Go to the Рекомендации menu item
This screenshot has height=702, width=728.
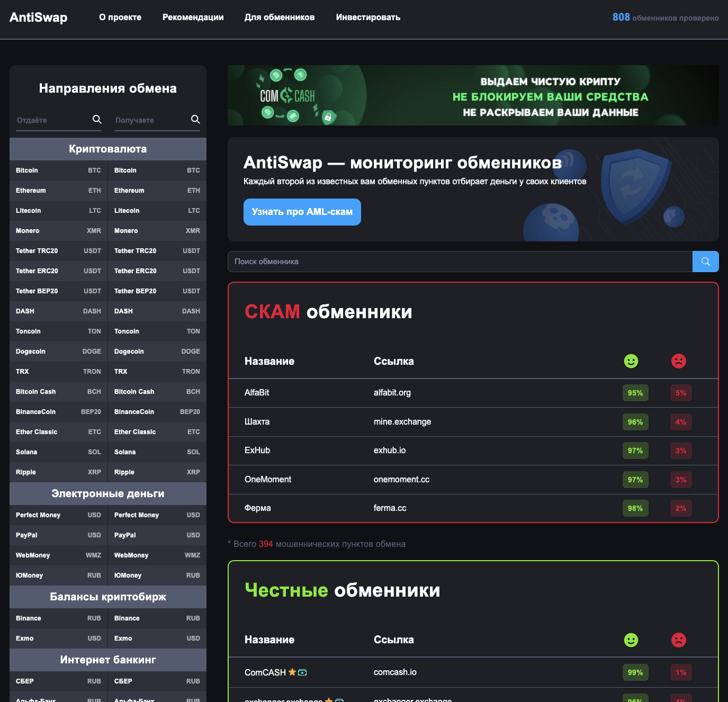coord(193,17)
